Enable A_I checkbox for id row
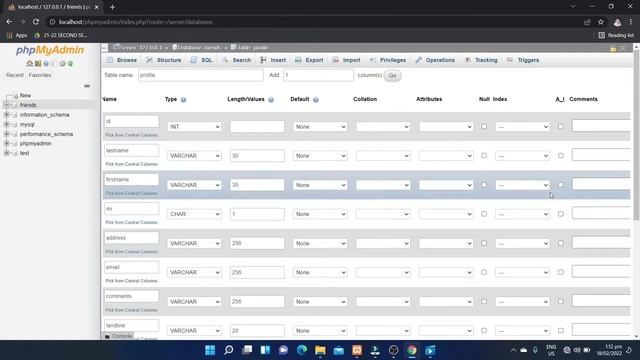Image resolution: width=640 pixels, height=360 pixels. tap(561, 127)
